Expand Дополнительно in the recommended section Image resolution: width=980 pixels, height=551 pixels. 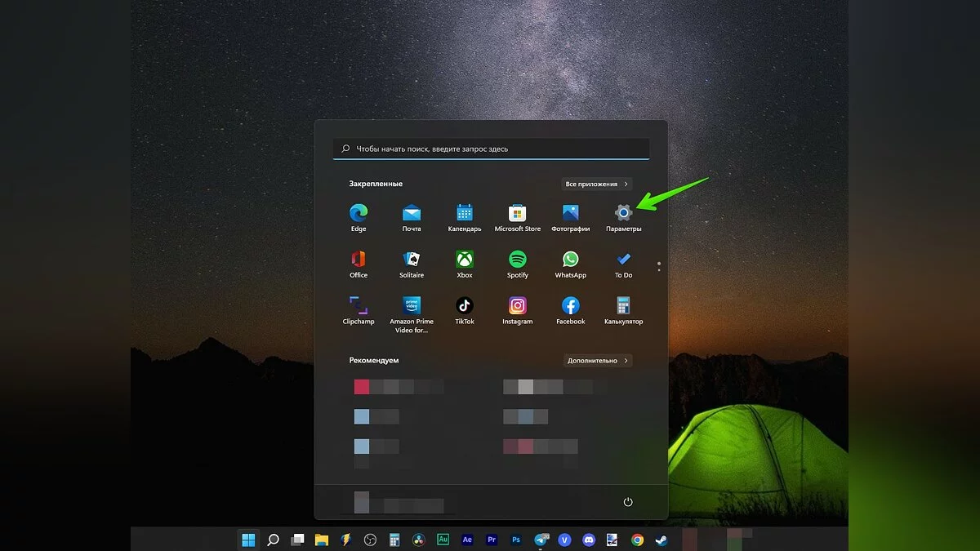(598, 360)
